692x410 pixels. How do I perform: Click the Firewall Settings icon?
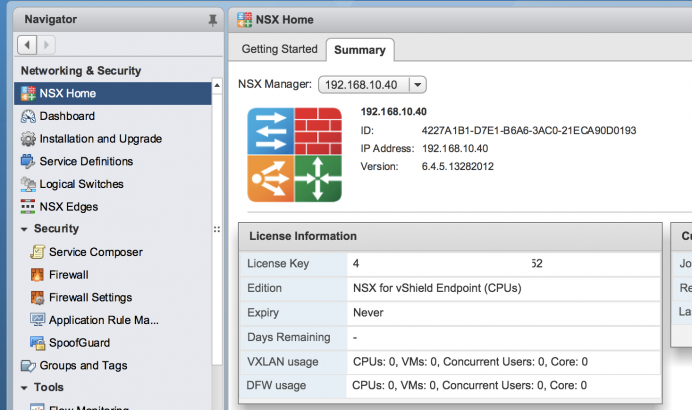[x=37, y=297]
